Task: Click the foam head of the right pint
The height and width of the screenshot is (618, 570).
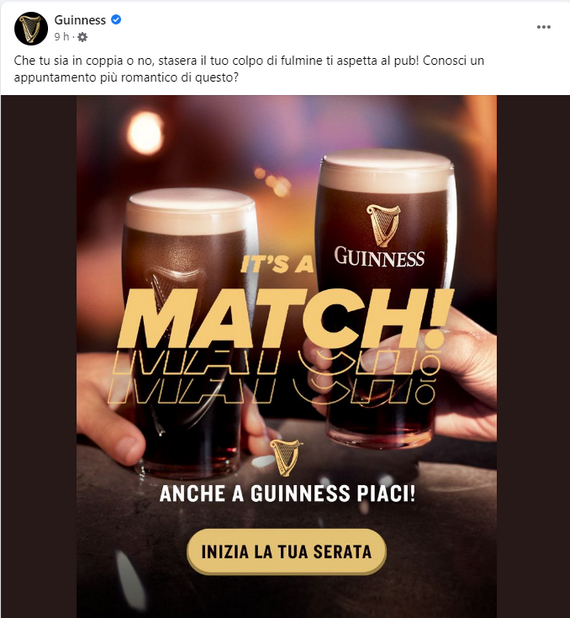Action: 387,170
